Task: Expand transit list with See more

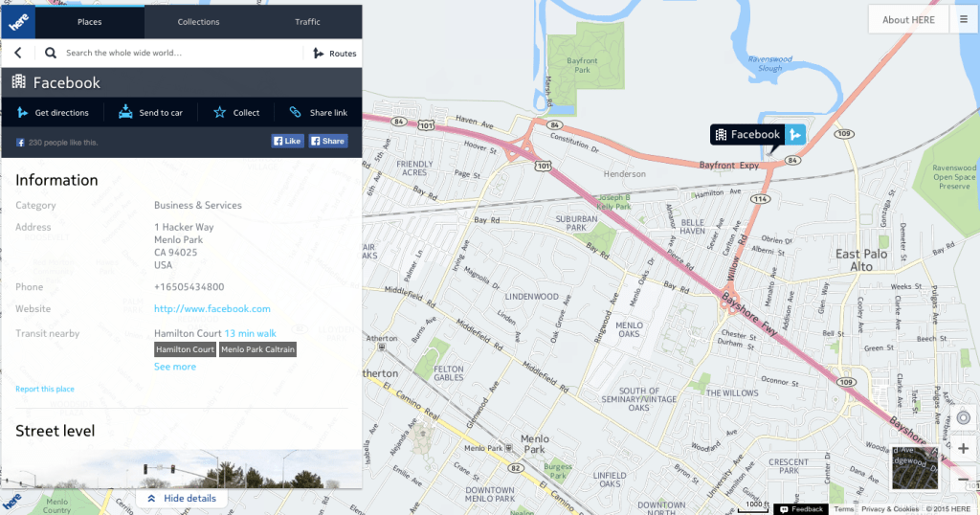Action: pyautogui.click(x=175, y=367)
